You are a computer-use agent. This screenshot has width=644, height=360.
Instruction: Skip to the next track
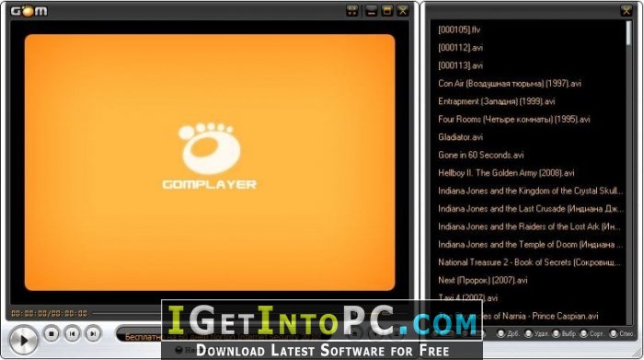coord(93,333)
